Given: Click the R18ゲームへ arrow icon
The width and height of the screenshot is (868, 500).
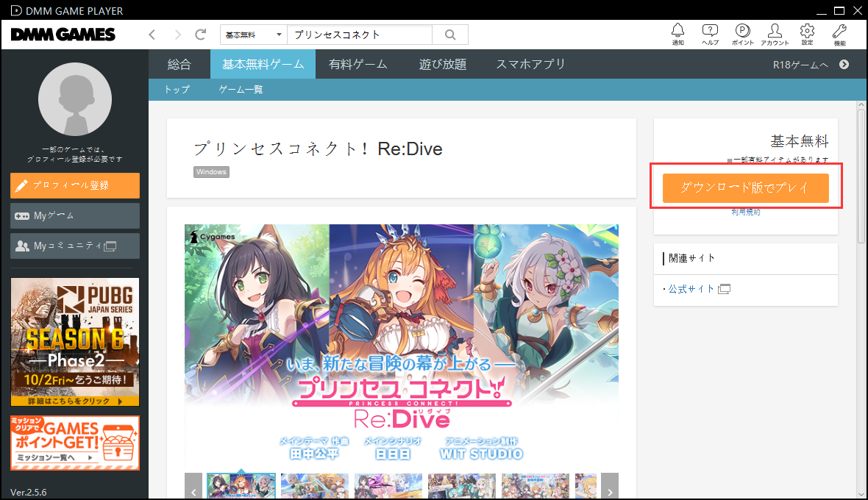Looking at the screenshot, I should (844, 64).
